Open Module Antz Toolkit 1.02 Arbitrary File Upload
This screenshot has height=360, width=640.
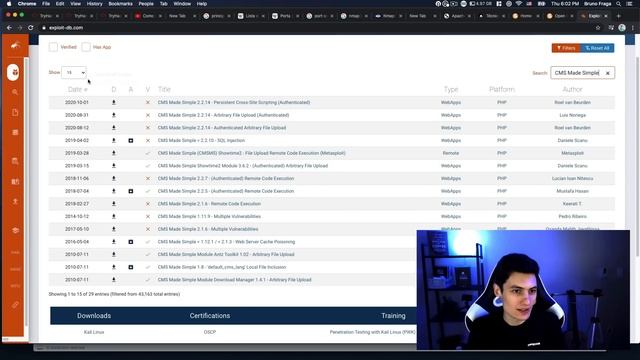click(x=226, y=254)
